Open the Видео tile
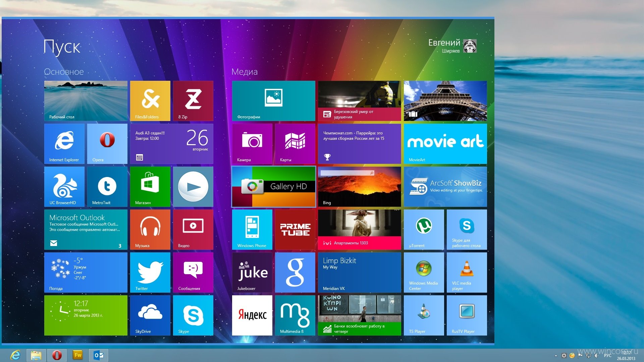 click(193, 230)
